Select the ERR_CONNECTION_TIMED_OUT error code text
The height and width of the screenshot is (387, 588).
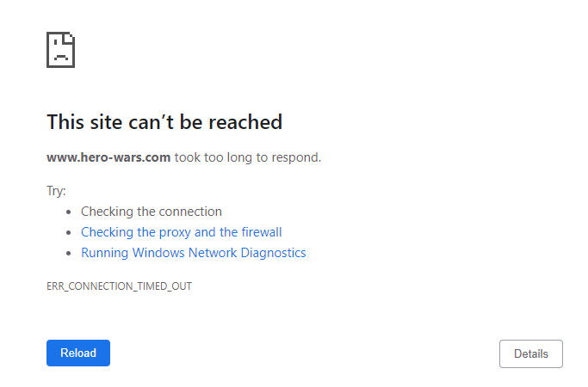120,286
